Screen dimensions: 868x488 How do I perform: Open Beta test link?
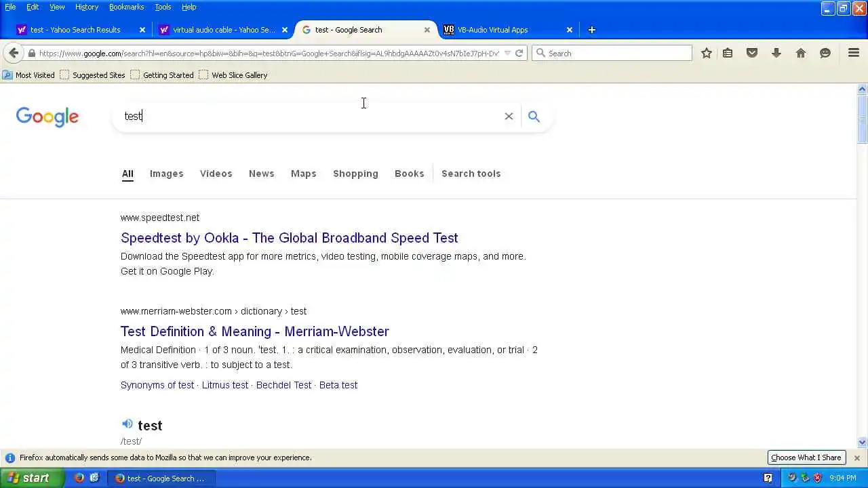click(x=338, y=385)
